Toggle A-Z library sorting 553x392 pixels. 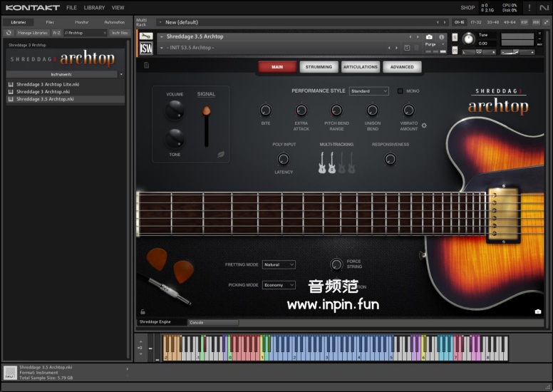point(56,33)
